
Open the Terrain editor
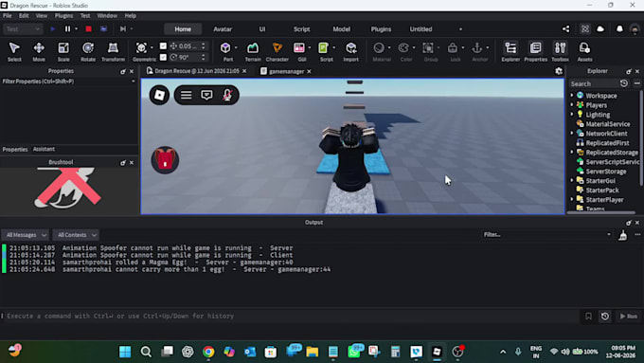coord(253,52)
